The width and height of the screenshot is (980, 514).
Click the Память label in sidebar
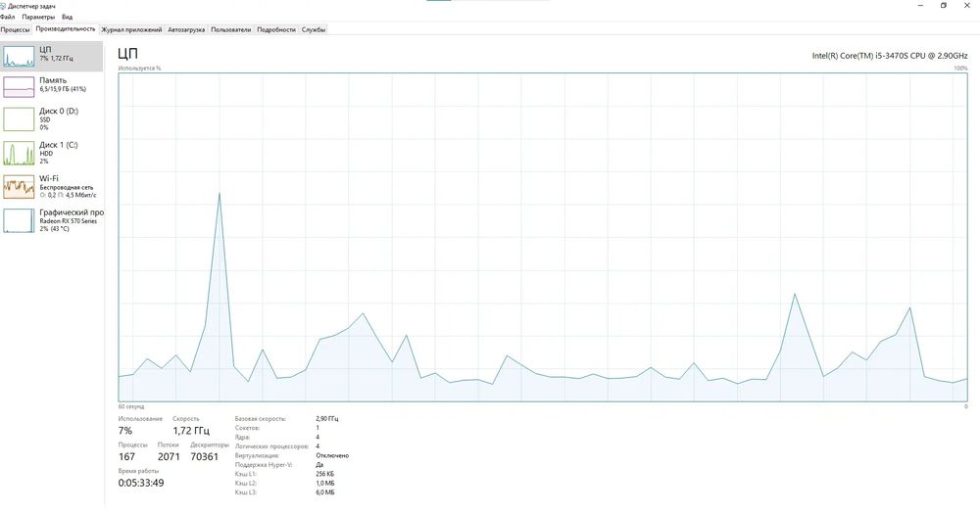pos(53,80)
